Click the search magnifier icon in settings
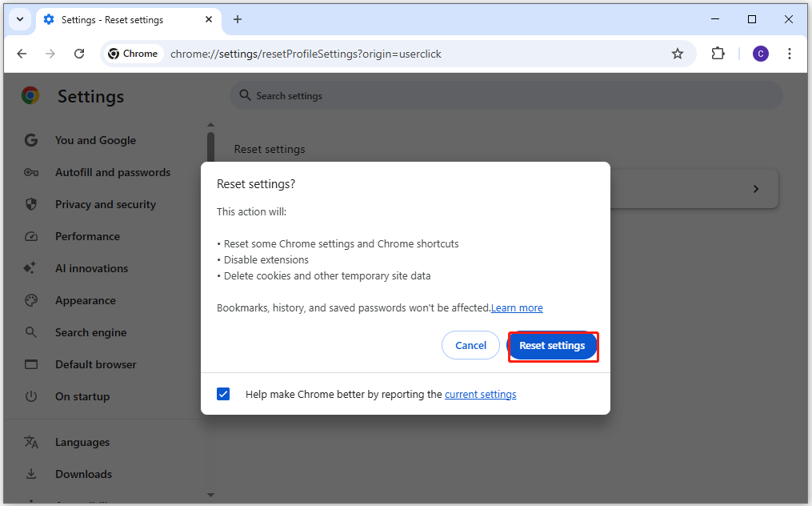This screenshot has height=506, width=812. [x=245, y=95]
